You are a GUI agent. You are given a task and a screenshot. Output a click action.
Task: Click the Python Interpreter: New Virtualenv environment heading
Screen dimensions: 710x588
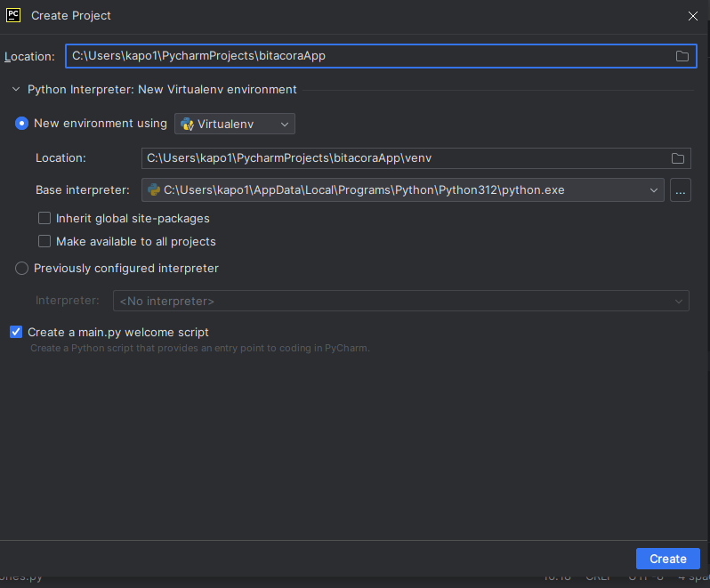[162, 90]
